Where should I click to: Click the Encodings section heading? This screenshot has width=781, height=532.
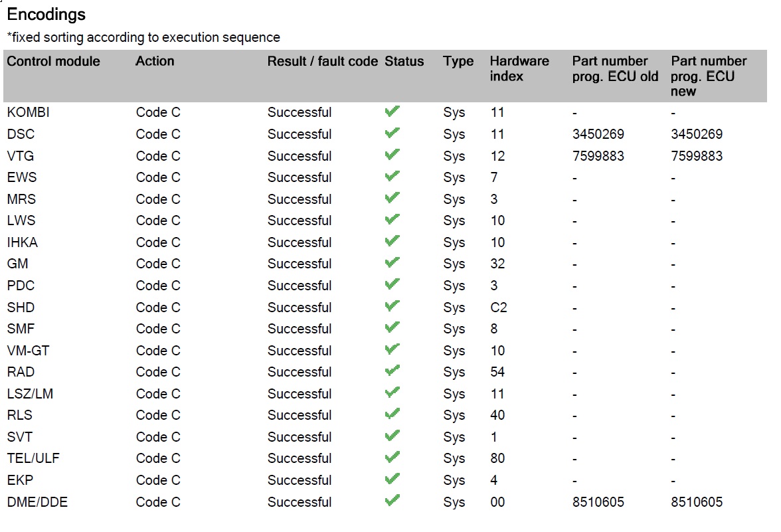pyautogui.click(x=46, y=14)
